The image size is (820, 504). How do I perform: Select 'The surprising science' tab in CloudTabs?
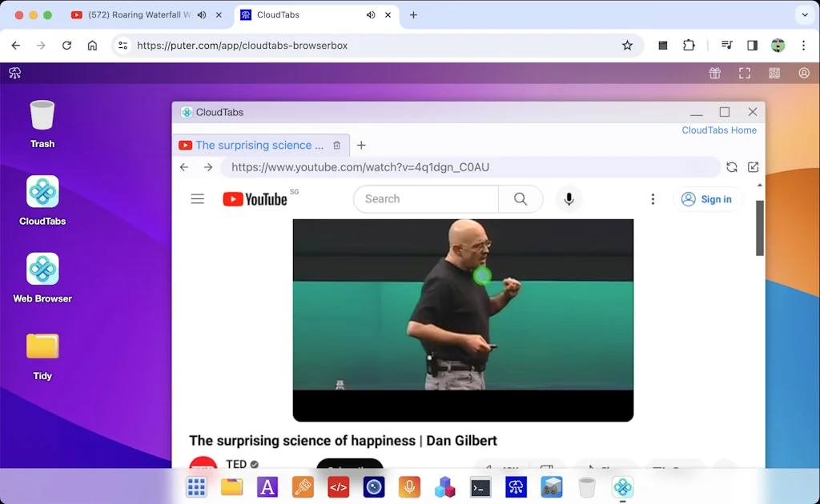click(x=255, y=145)
